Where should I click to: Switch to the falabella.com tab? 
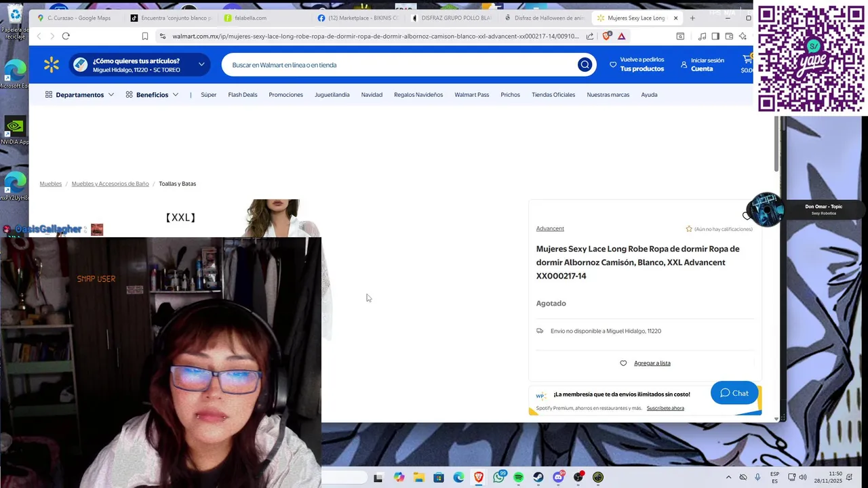pos(250,18)
